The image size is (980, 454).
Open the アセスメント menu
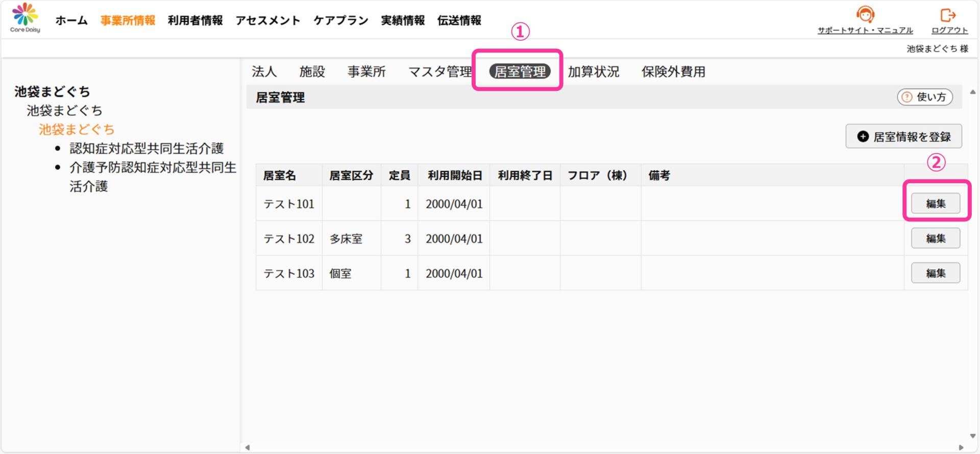(268, 20)
